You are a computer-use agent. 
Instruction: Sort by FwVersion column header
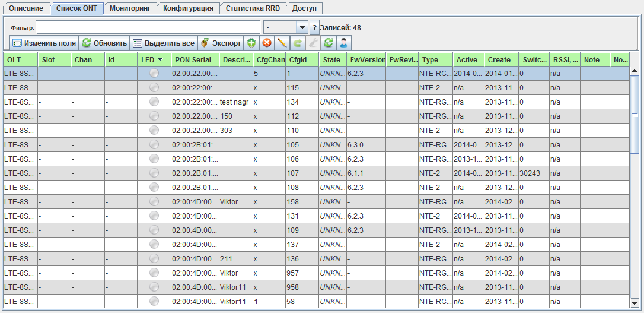366,59
